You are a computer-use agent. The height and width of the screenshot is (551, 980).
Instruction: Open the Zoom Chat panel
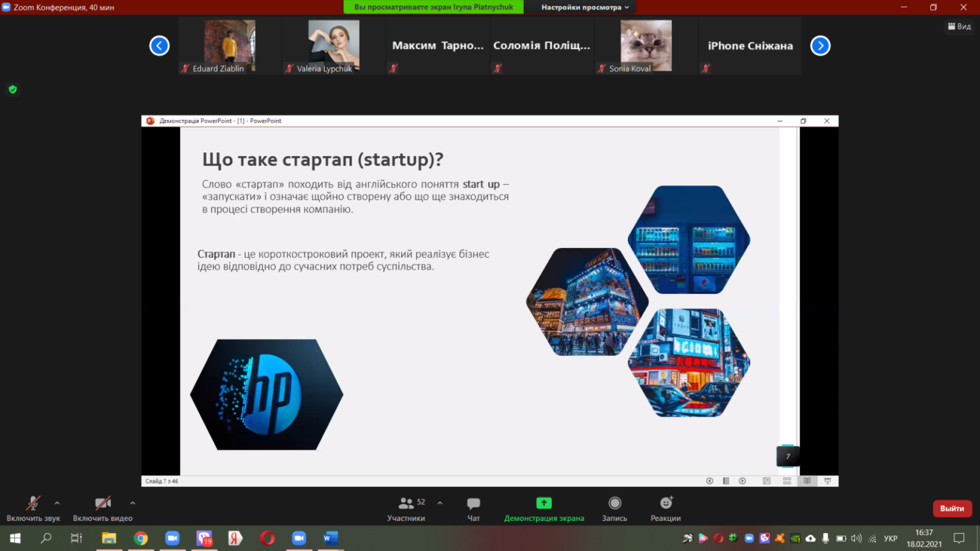[473, 509]
